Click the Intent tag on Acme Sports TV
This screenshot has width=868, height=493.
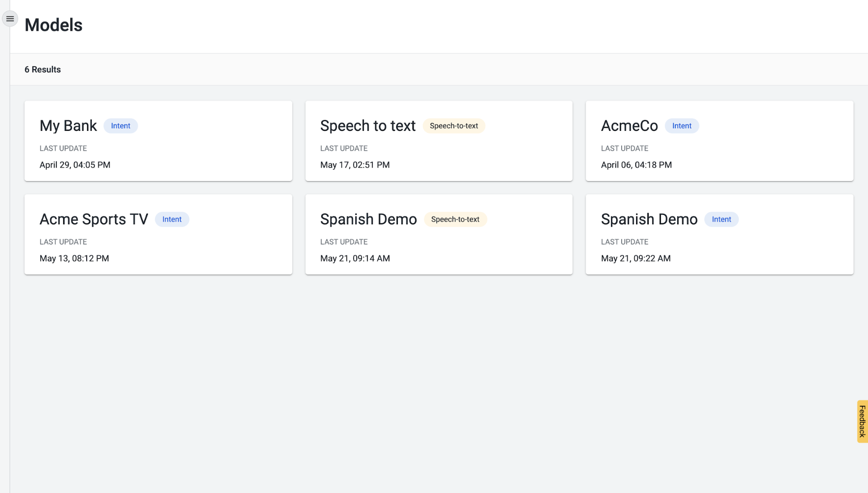[172, 219]
